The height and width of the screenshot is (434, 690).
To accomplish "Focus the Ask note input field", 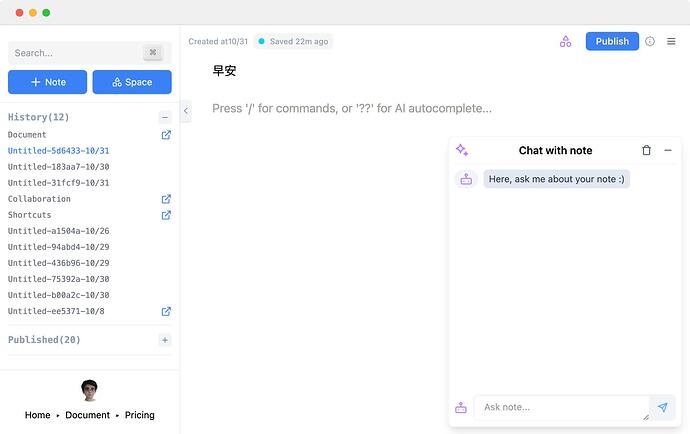I will (x=560, y=408).
